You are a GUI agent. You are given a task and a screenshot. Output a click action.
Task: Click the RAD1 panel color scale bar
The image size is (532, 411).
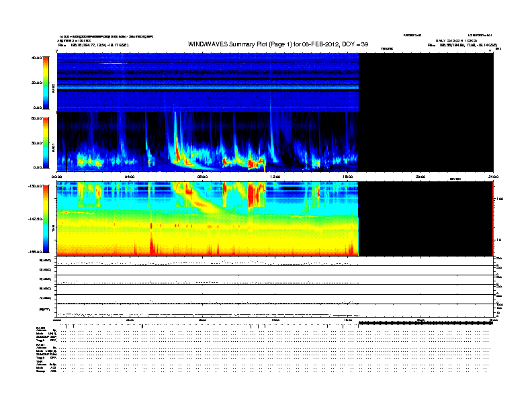(x=46, y=143)
